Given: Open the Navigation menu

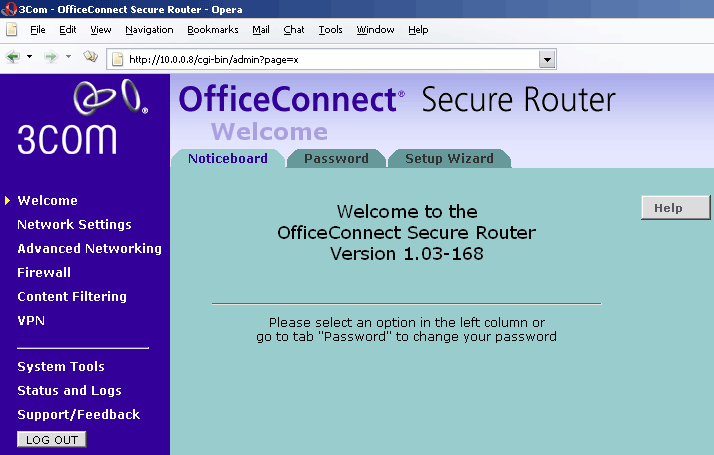Looking at the screenshot, I should coord(149,30).
